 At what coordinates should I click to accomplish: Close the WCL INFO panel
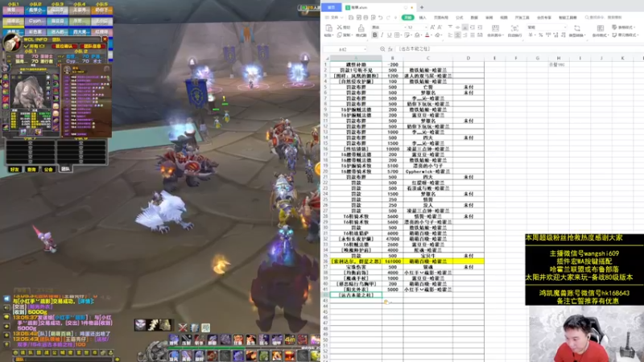tap(105, 39)
